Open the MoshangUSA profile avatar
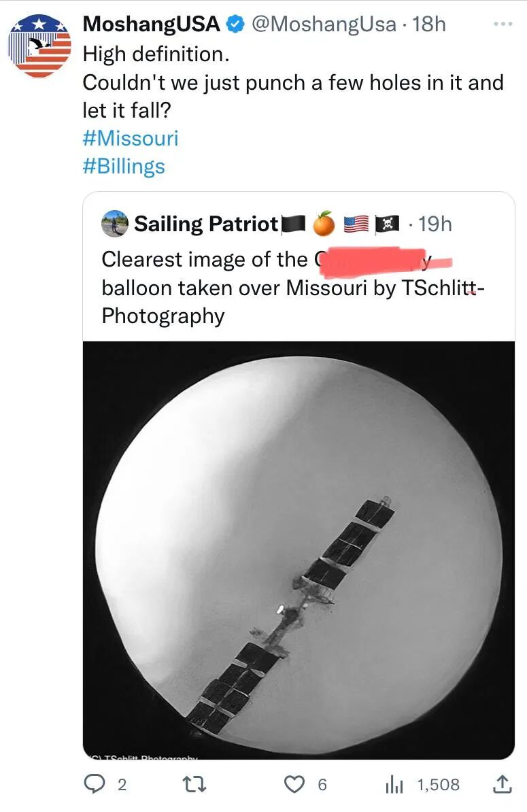This screenshot has width=527, height=812. [x=39, y=46]
